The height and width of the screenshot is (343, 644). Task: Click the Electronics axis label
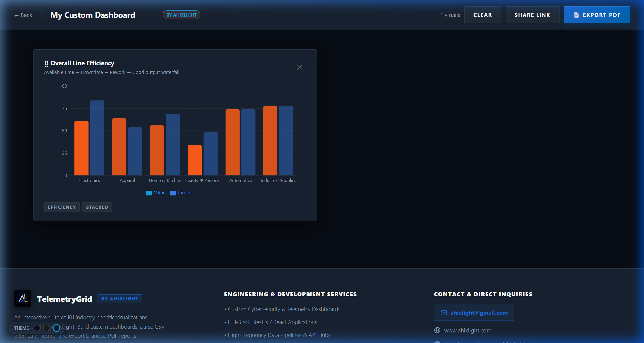pyautogui.click(x=90, y=180)
